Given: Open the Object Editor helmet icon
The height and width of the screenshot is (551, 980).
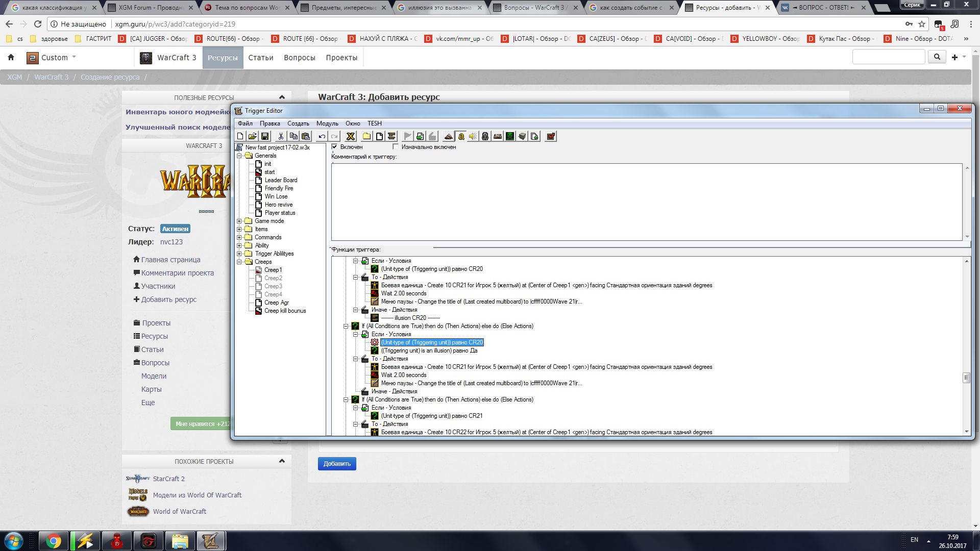Looking at the screenshot, I should point(485,136).
